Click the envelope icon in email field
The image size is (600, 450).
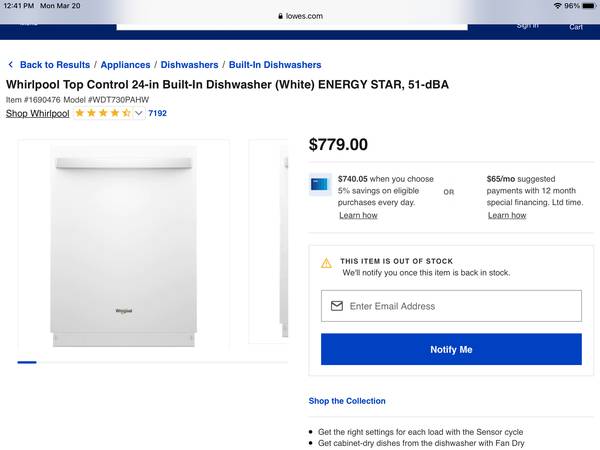tap(336, 306)
